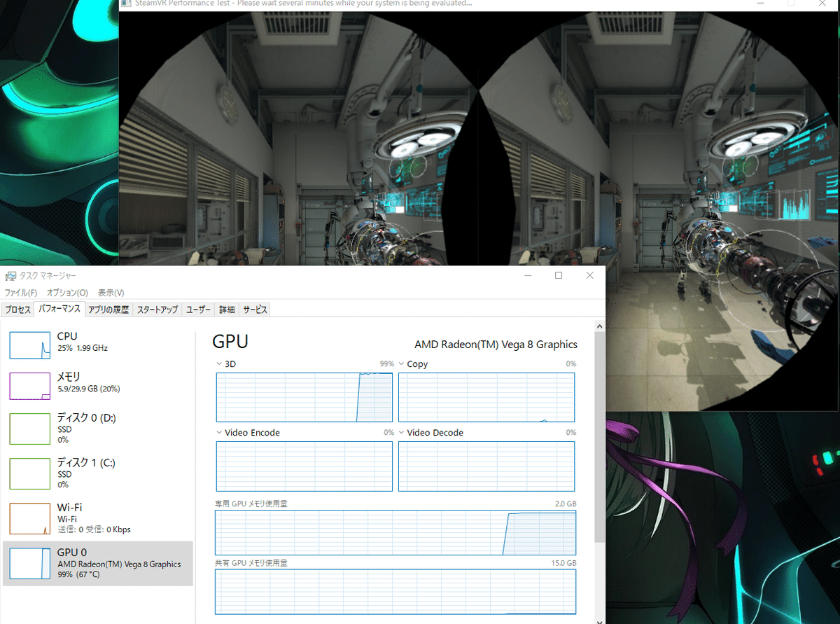The width and height of the screenshot is (840, 624).
Task: Click the AMD Radeon(TM) Vega 8 Graphics heading
Action: 496,345
